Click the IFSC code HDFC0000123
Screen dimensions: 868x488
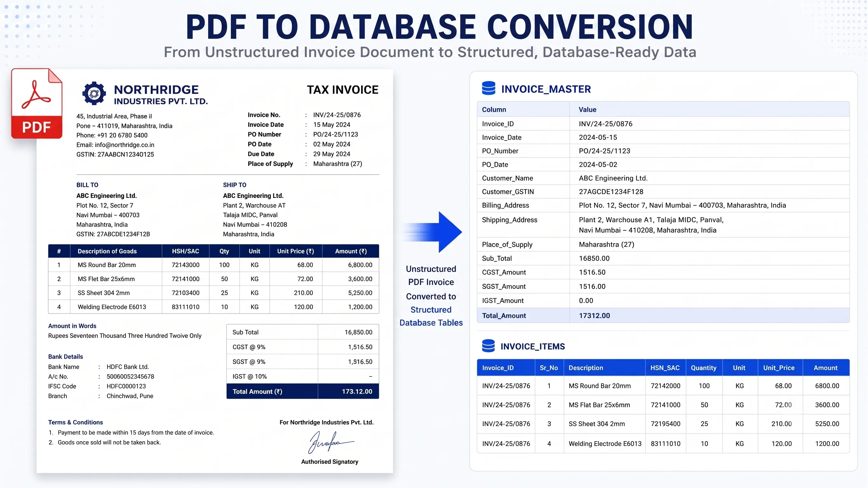pyautogui.click(x=126, y=386)
